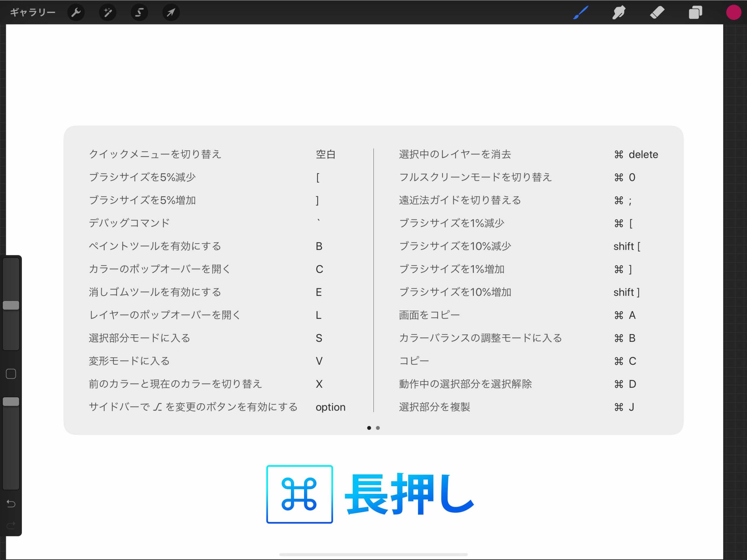Click the brush opacity slider handle
Image resolution: width=747 pixels, height=560 pixels.
(x=11, y=402)
